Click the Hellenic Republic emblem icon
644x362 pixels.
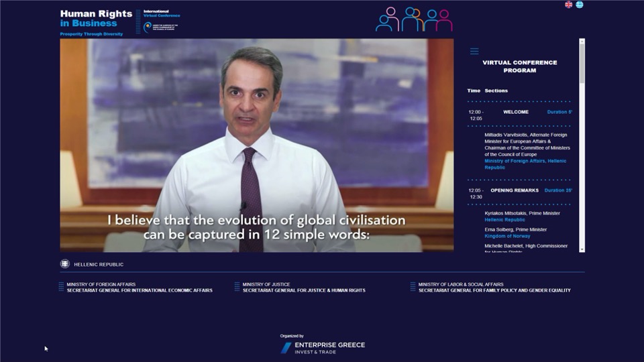(x=65, y=264)
